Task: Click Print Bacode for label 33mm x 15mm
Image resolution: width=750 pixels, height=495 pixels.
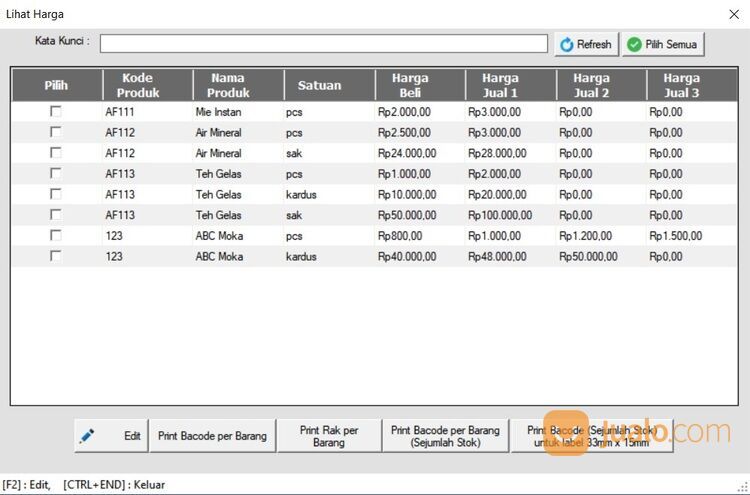Action: (x=592, y=436)
